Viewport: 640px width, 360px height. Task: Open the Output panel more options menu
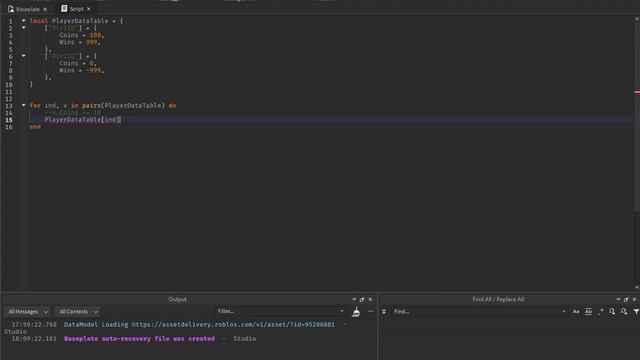(x=370, y=311)
